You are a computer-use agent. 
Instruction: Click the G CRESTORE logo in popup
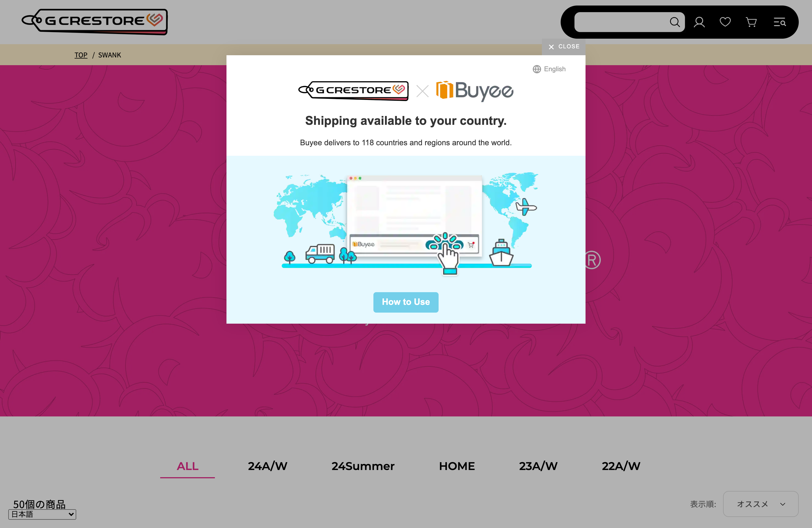(x=354, y=91)
